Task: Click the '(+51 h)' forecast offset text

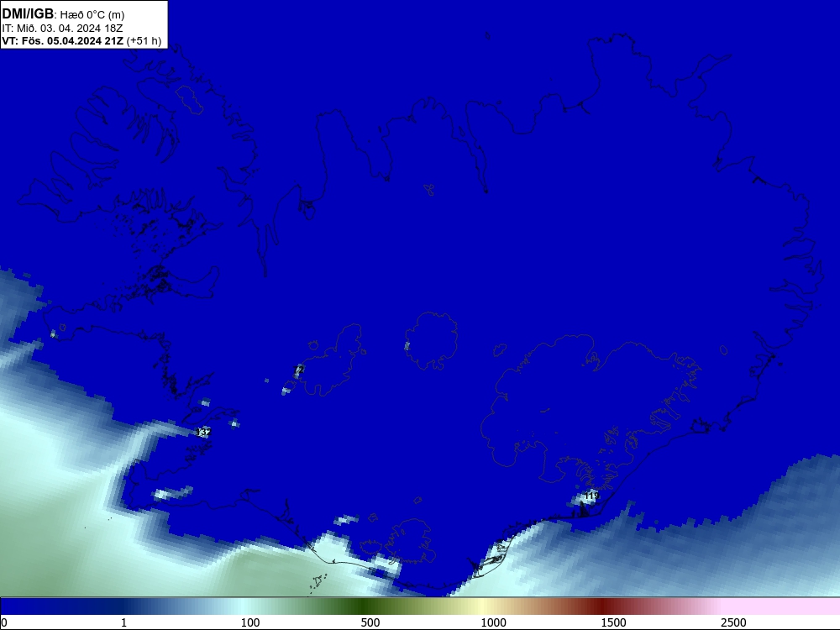Action: point(144,41)
